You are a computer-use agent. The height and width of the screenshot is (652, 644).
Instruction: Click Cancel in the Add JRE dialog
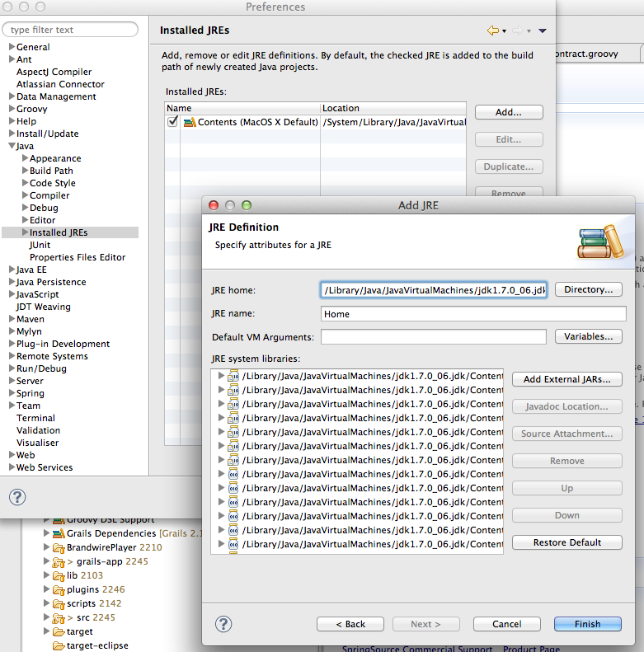click(x=507, y=624)
